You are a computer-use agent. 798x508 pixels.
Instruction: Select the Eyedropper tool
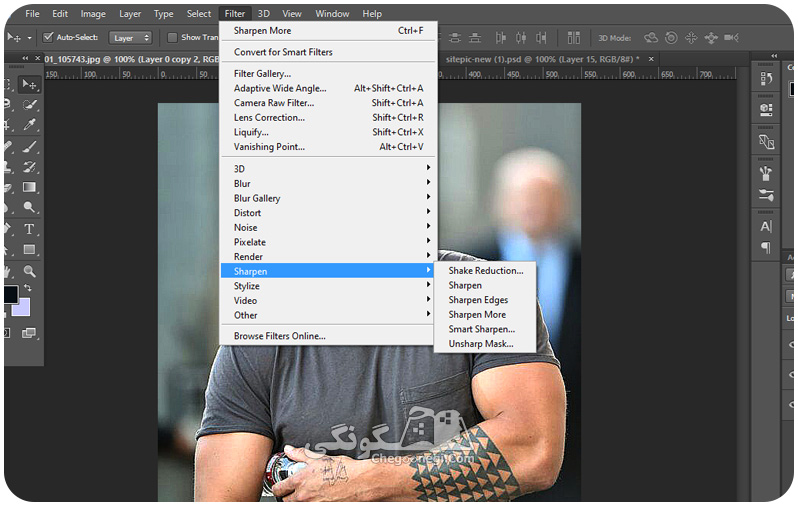[30, 125]
